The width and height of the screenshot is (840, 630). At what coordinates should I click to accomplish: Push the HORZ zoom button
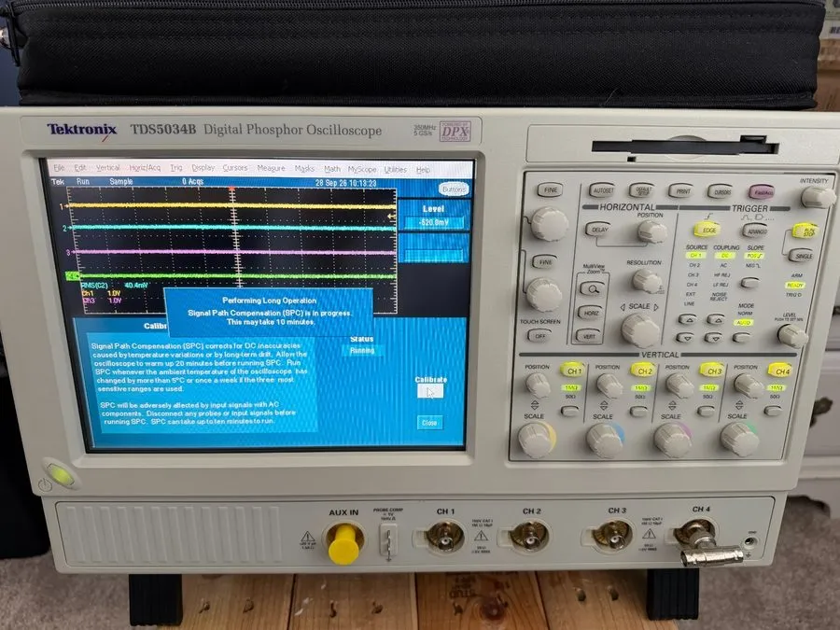pos(589,313)
